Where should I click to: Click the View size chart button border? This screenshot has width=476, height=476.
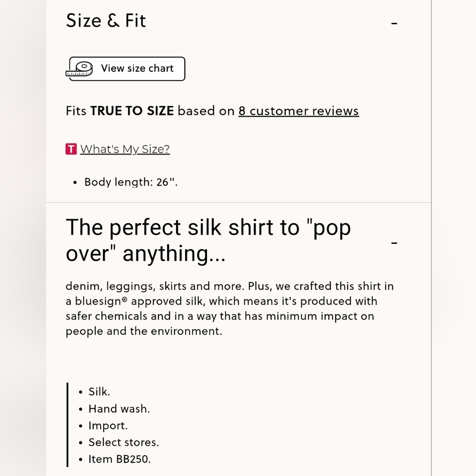coord(125,58)
